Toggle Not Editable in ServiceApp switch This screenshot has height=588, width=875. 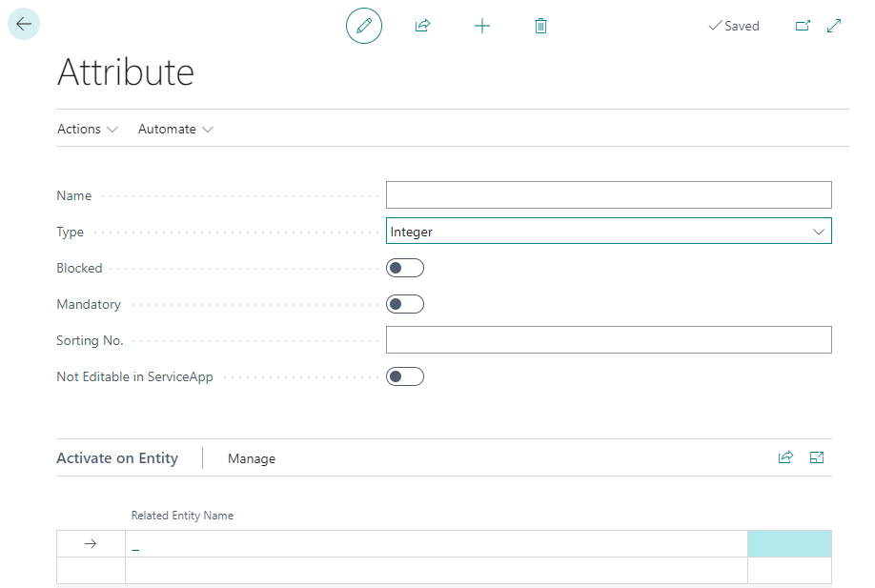[x=404, y=376]
